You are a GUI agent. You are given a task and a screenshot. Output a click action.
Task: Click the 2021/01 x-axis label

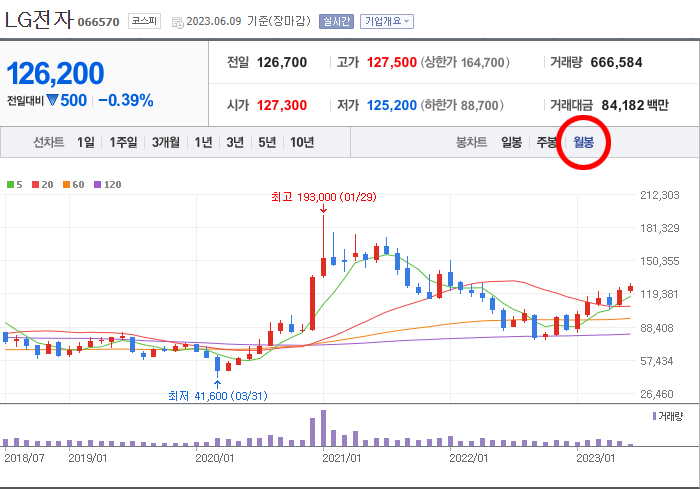[342, 458]
